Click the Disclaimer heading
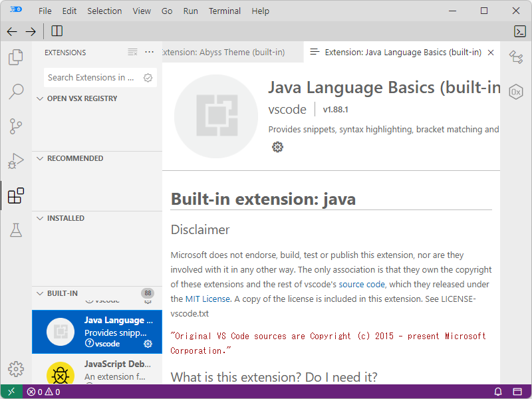This screenshot has height=399, width=532. (x=200, y=229)
